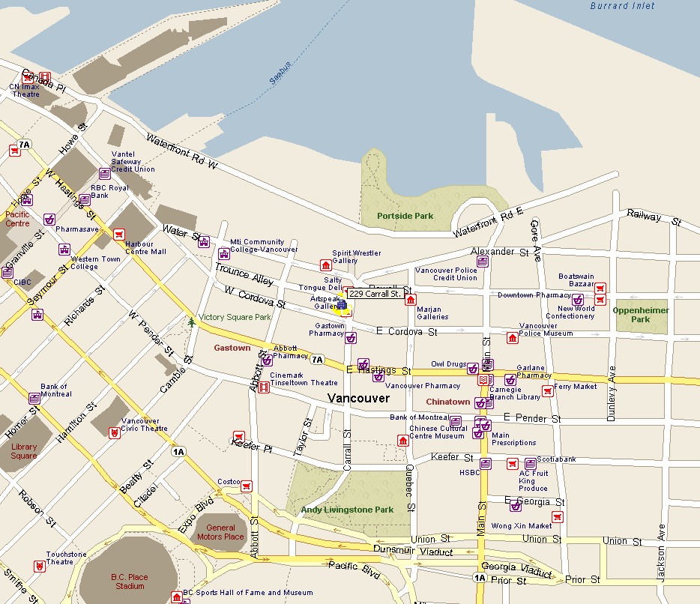Click the Garlane Pharmacy icon
The width and height of the screenshot is (700, 604).
[x=510, y=380]
